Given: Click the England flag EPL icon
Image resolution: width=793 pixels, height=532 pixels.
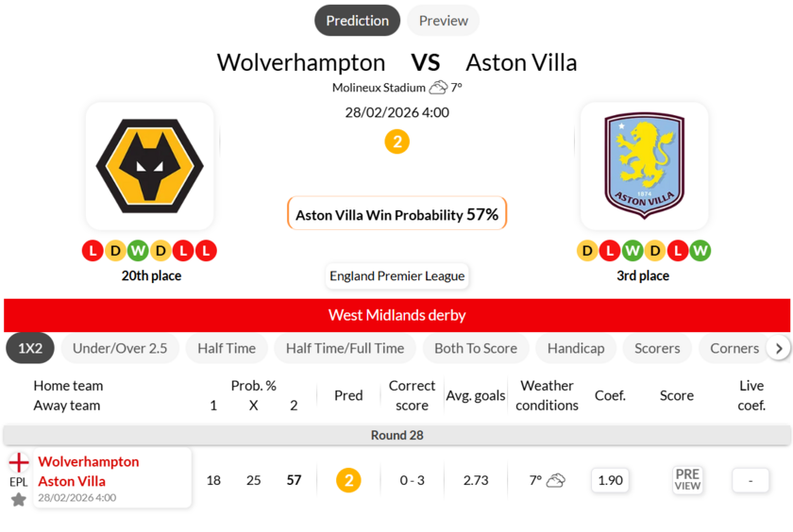Looking at the screenshot, I should (19, 462).
